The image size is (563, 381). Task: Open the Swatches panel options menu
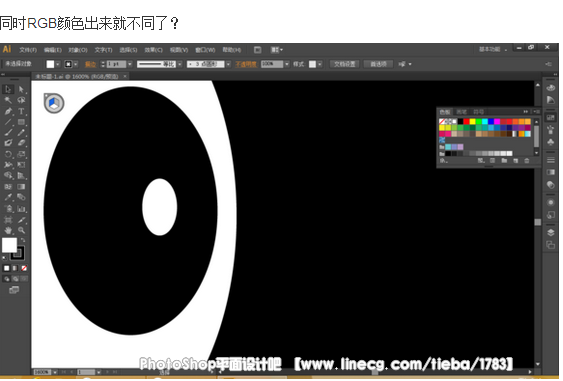click(x=536, y=112)
